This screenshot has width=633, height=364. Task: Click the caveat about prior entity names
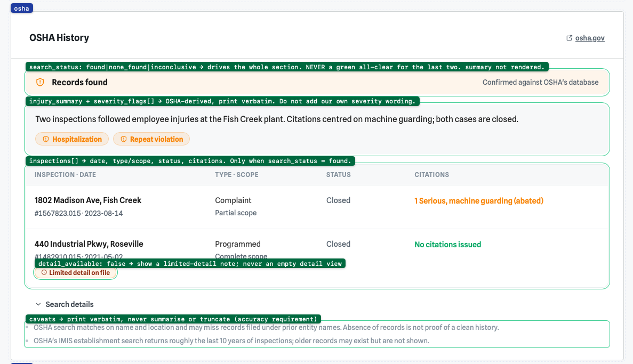pos(266,327)
